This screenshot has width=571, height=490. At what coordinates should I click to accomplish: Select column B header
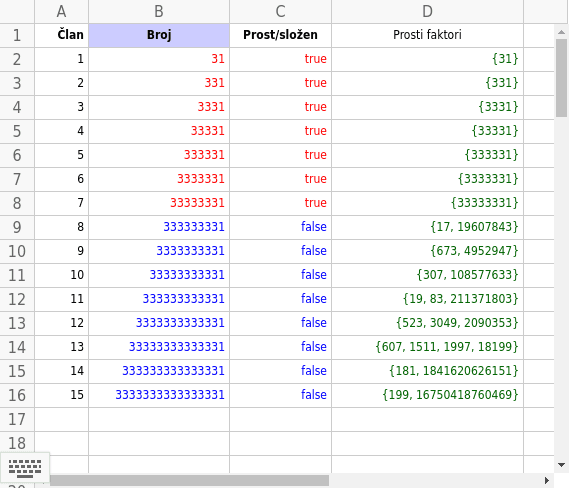[159, 12]
